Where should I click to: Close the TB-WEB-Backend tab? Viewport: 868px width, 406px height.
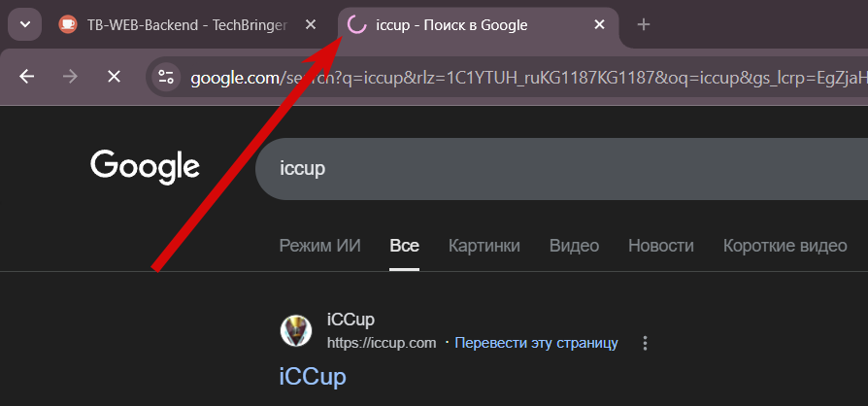coord(311,24)
